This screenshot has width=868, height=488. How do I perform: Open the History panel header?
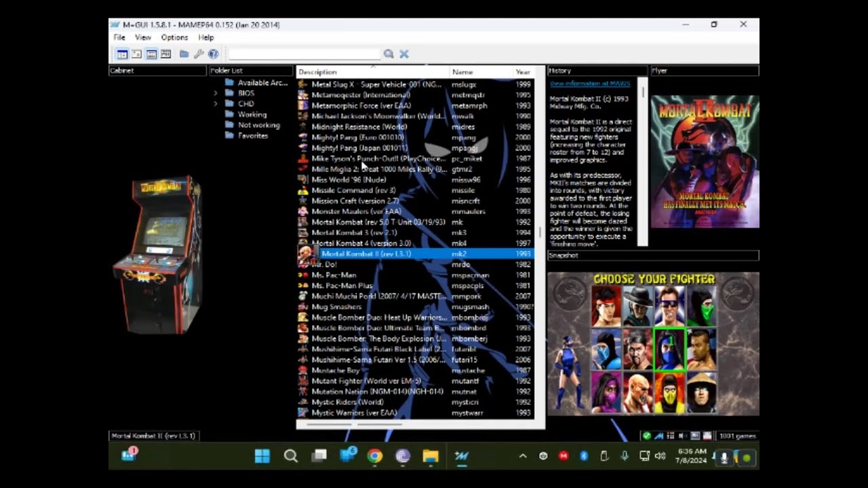tap(597, 70)
